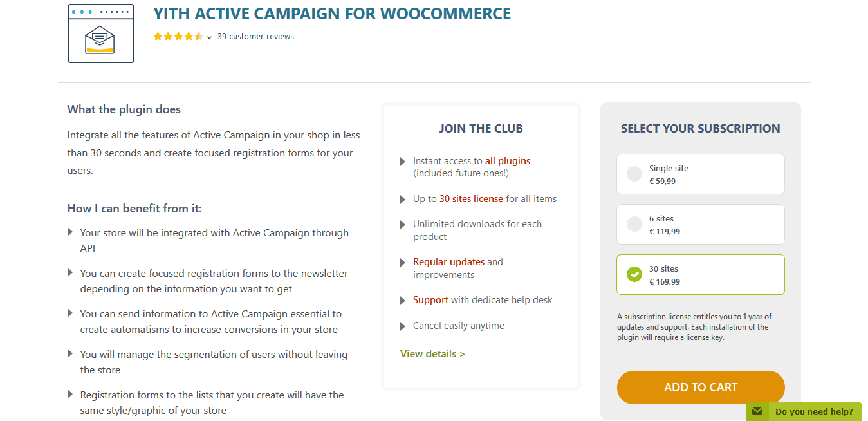This screenshot has width=868, height=421.
Task: Click envelope icon in help widget
Action: (x=757, y=411)
